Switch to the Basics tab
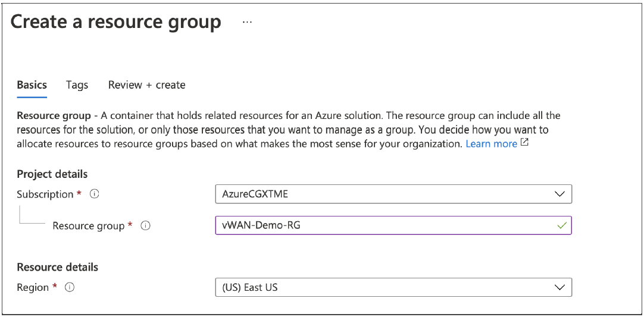 32,85
